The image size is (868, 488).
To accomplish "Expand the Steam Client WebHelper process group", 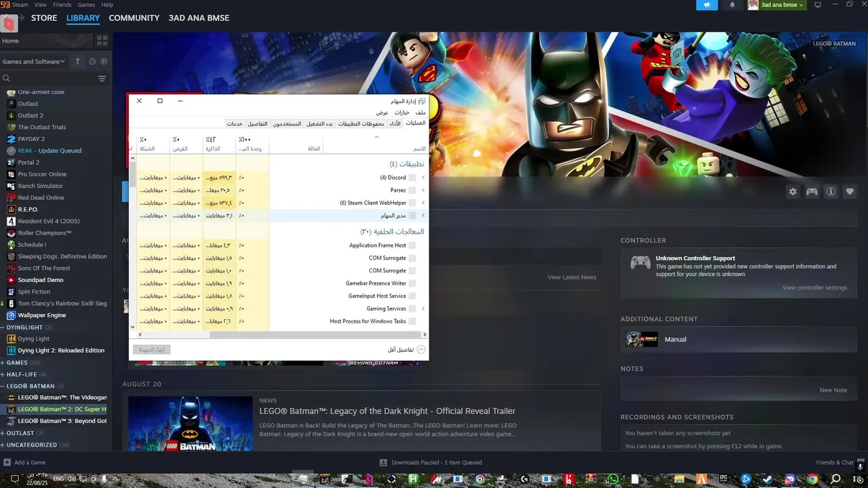I will point(423,203).
